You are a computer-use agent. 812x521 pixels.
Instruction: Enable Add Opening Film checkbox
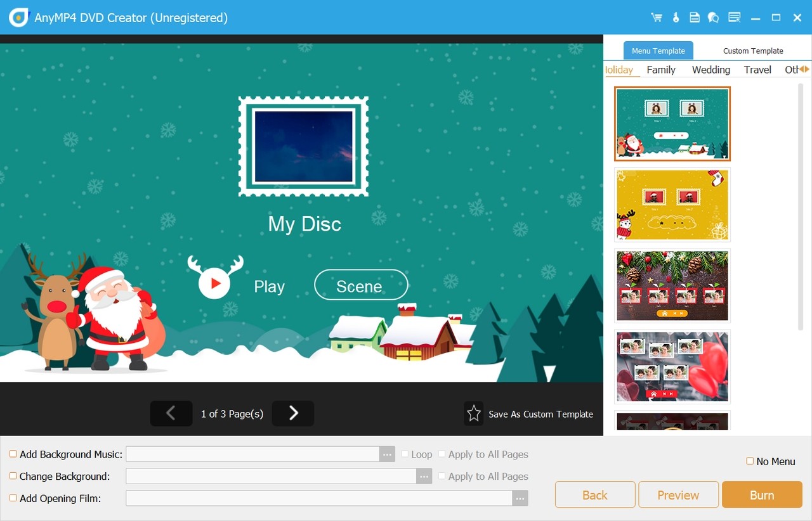coord(13,498)
